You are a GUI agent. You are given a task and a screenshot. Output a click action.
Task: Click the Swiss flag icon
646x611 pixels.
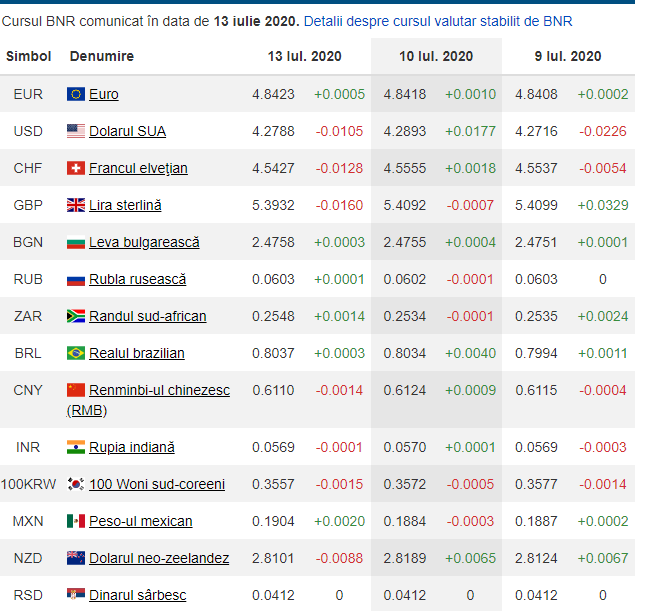pos(76,168)
